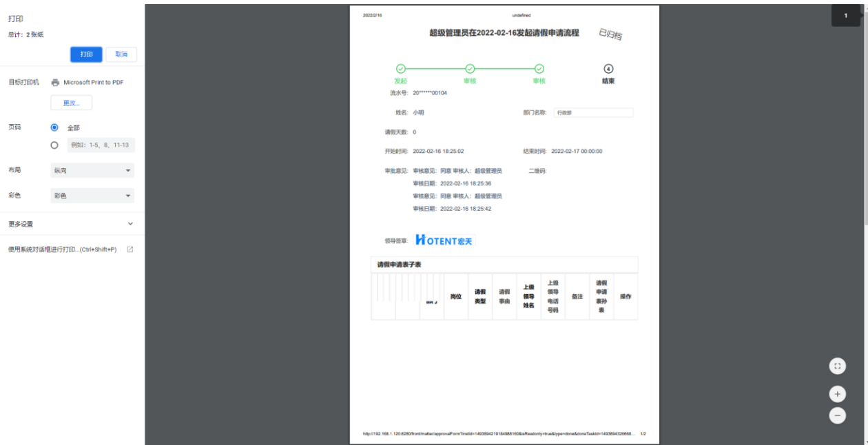Image resolution: width=868 pixels, height=445 pixels.
Task: Click the name value 小明
Action: pyautogui.click(x=419, y=112)
